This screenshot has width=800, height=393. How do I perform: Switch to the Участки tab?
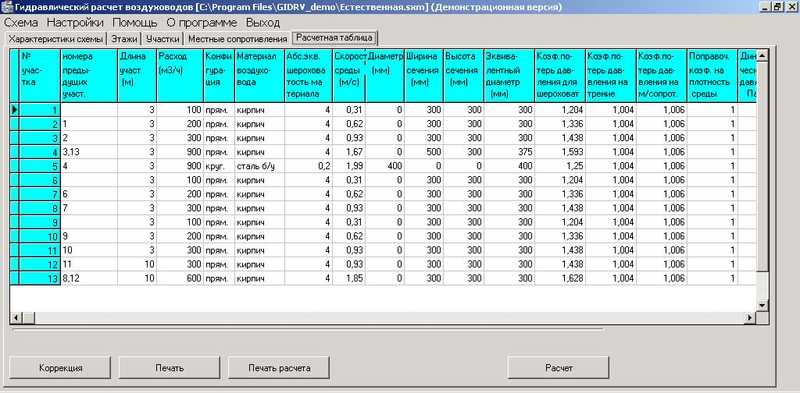pos(162,39)
